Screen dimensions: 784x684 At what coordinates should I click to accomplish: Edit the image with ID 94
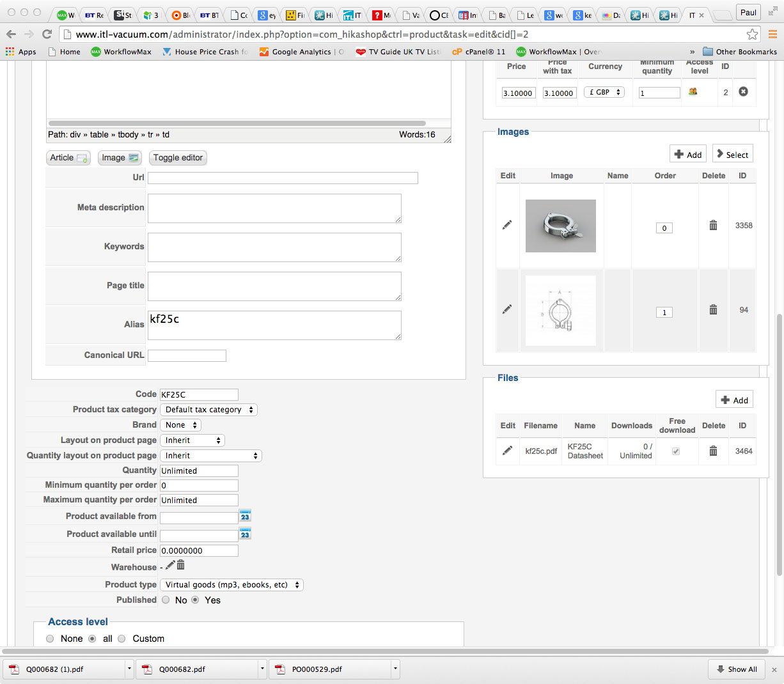click(x=507, y=309)
